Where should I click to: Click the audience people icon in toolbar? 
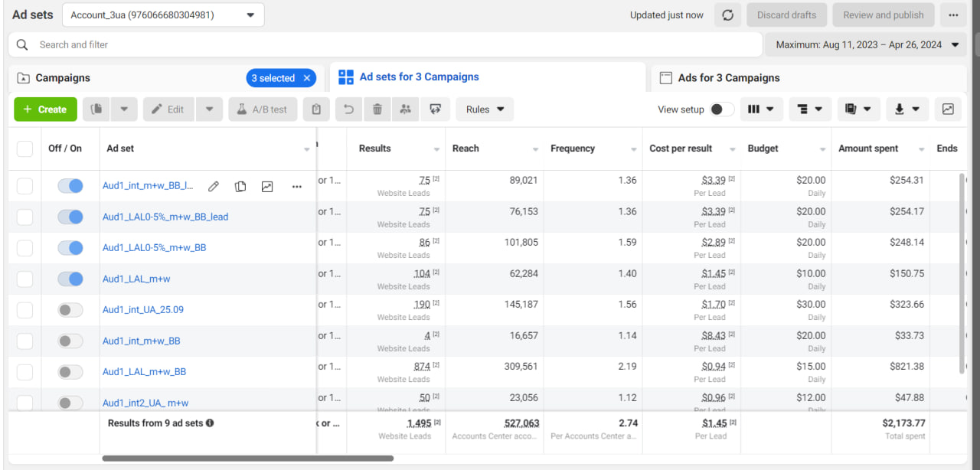tap(406, 109)
